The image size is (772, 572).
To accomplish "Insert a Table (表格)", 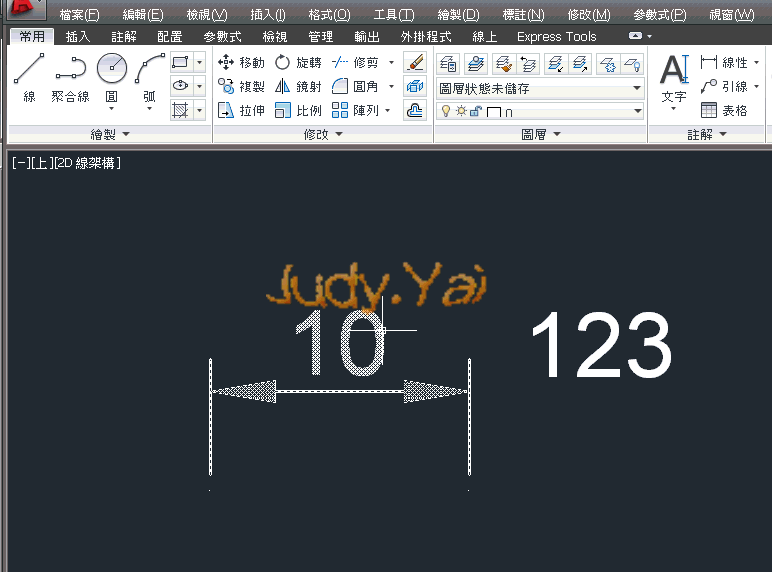I will coord(725,110).
